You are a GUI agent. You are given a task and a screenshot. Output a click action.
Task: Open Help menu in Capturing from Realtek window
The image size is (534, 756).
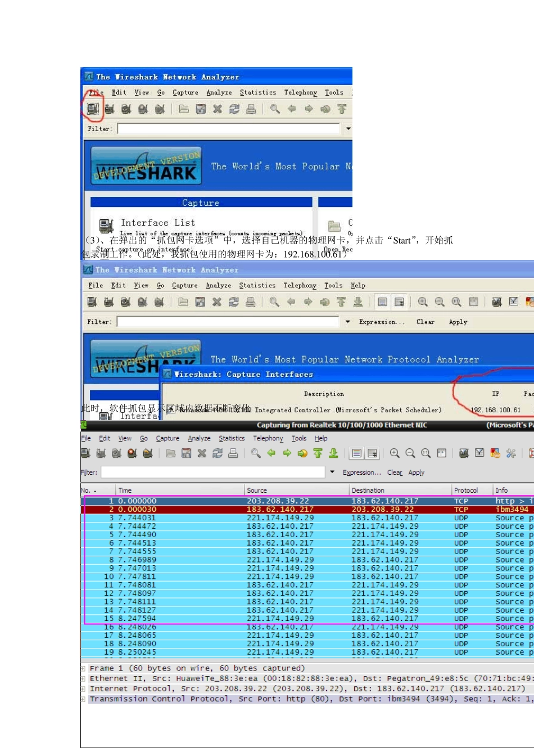coord(321,439)
